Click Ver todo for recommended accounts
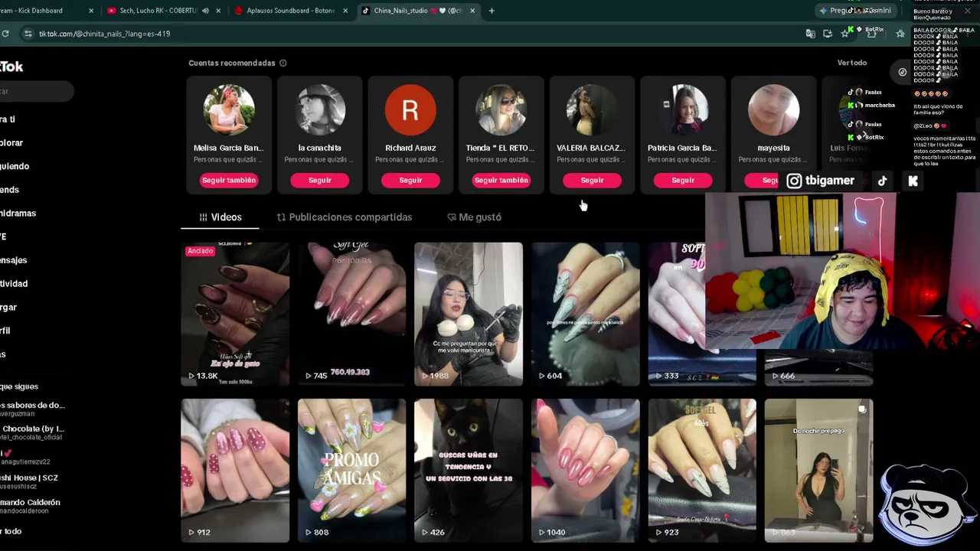 (852, 63)
